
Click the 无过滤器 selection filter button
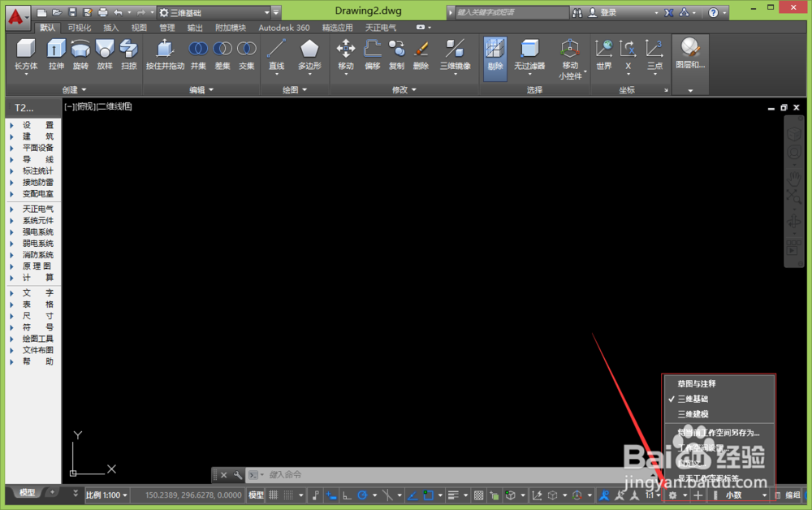click(x=529, y=55)
